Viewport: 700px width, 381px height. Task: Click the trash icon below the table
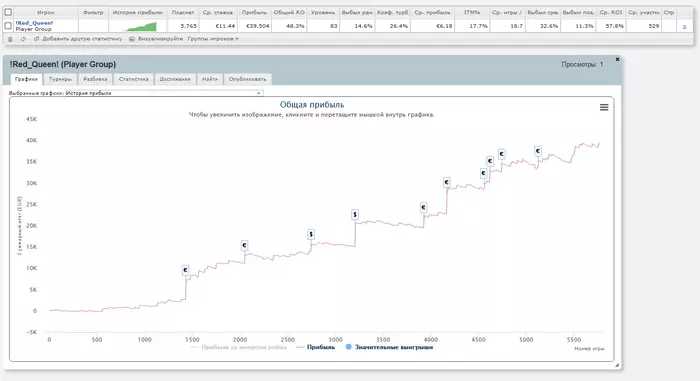(x=10, y=39)
